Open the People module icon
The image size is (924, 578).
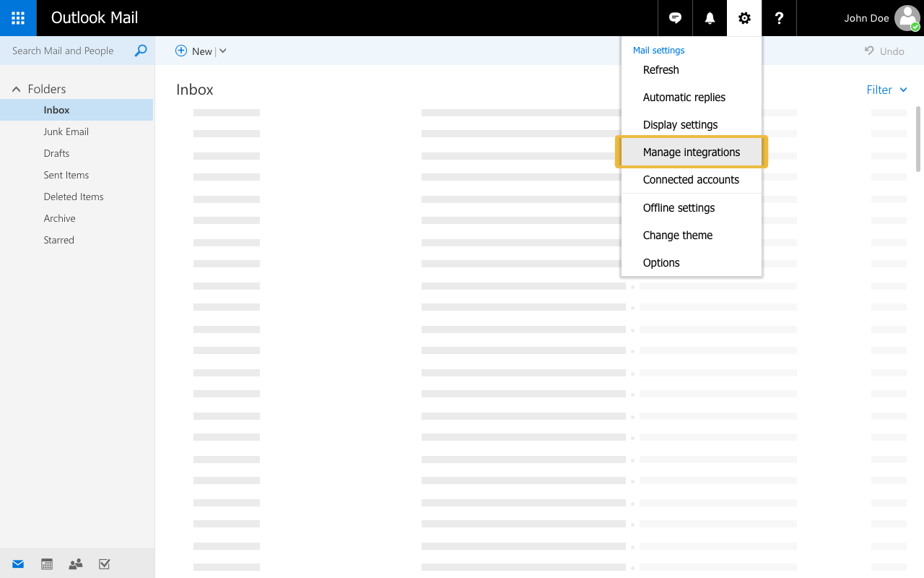pos(76,564)
